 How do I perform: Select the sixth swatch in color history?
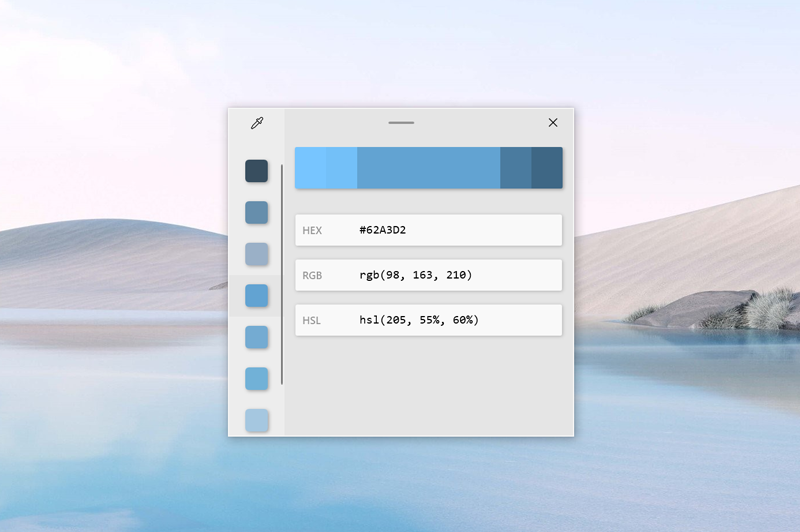coord(257,379)
